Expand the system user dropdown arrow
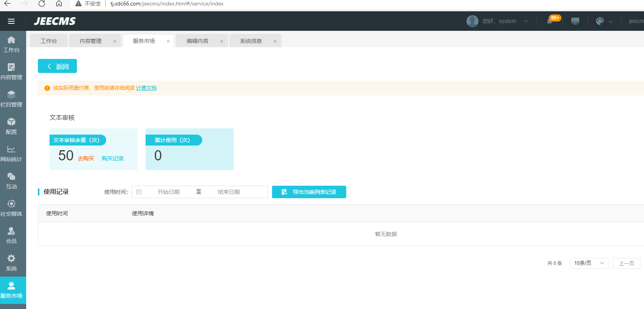The width and height of the screenshot is (644, 309). [x=526, y=21]
